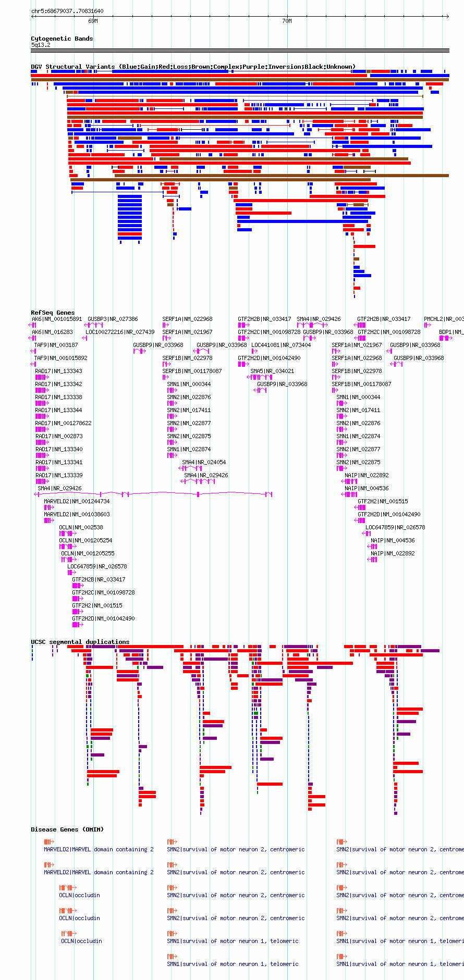Select gene label AK6|NM_016283

[x=53, y=332]
